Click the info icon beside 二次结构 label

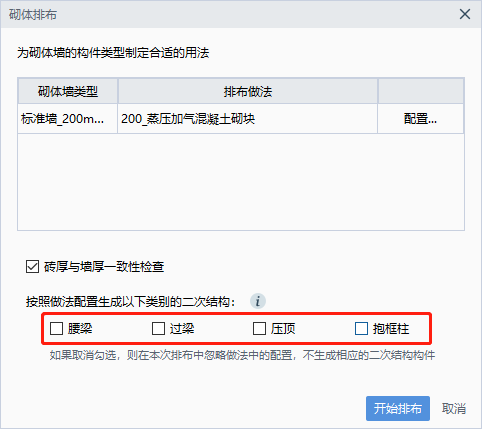(x=258, y=301)
